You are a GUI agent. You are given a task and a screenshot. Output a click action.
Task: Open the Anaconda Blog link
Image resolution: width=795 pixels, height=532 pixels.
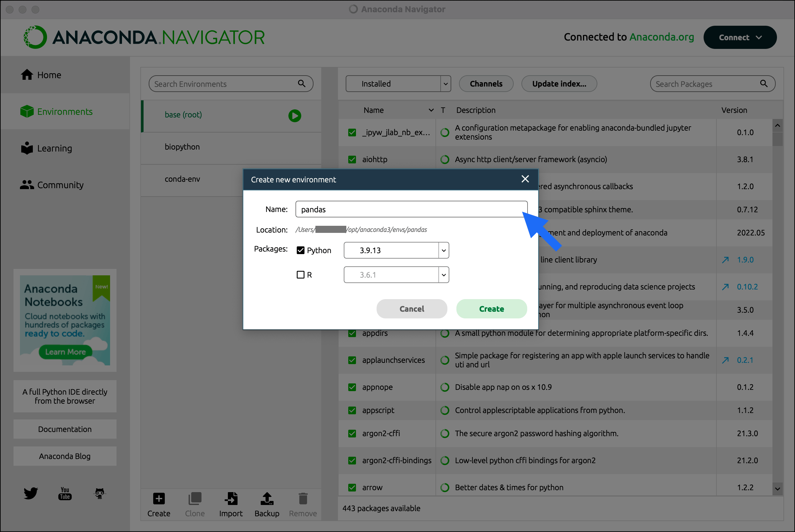tap(65, 456)
